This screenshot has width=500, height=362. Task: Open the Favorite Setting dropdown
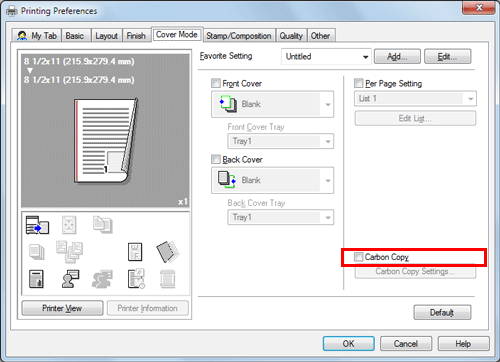(x=326, y=56)
